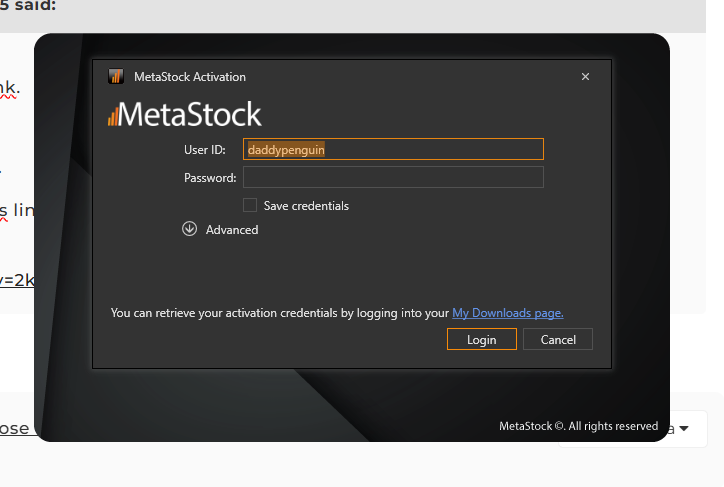The width and height of the screenshot is (724, 487).
Task: Click the 'MetaStock Activation' title bar text
Action: 190,77
